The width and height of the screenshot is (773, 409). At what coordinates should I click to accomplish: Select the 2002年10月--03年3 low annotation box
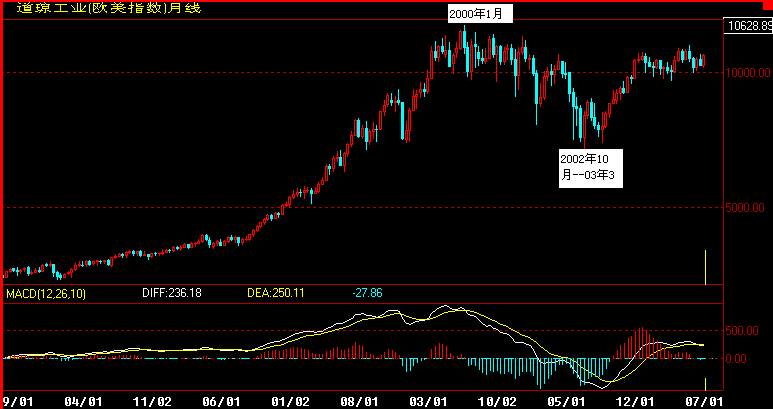point(591,168)
